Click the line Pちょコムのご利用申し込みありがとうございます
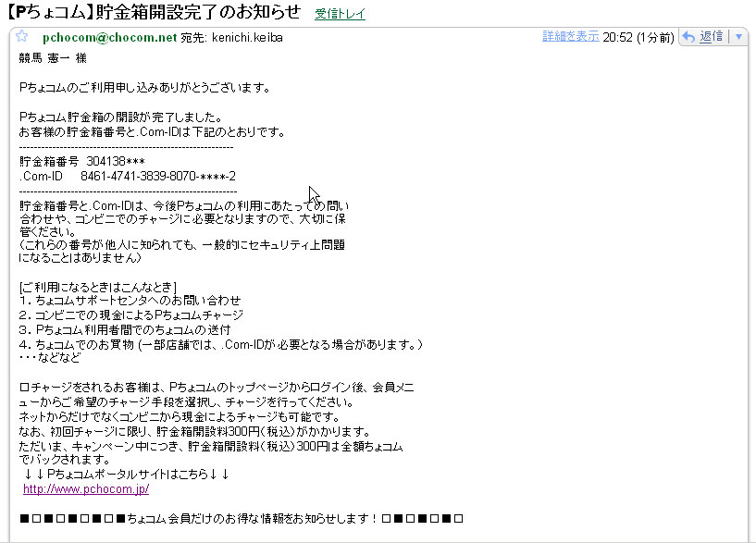 click(144, 88)
